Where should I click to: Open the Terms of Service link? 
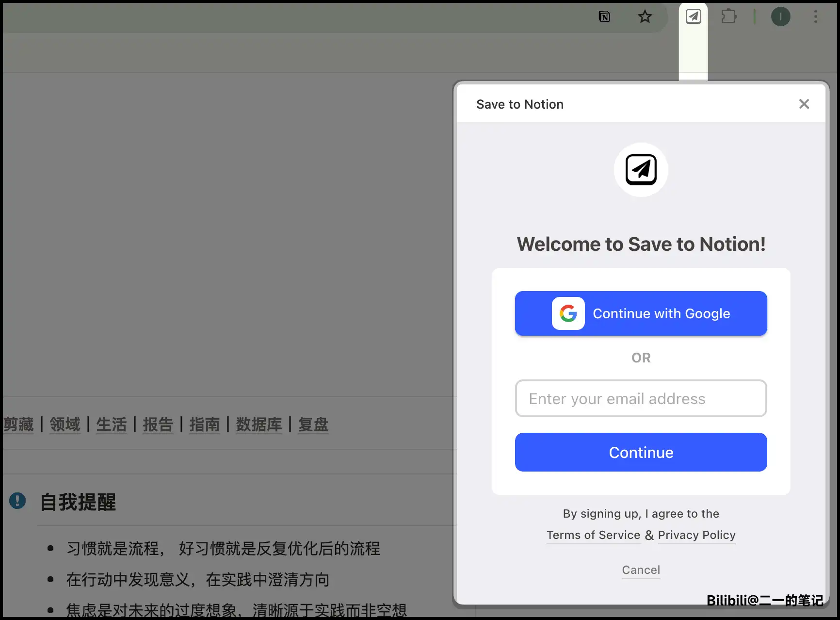click(593, 535)
